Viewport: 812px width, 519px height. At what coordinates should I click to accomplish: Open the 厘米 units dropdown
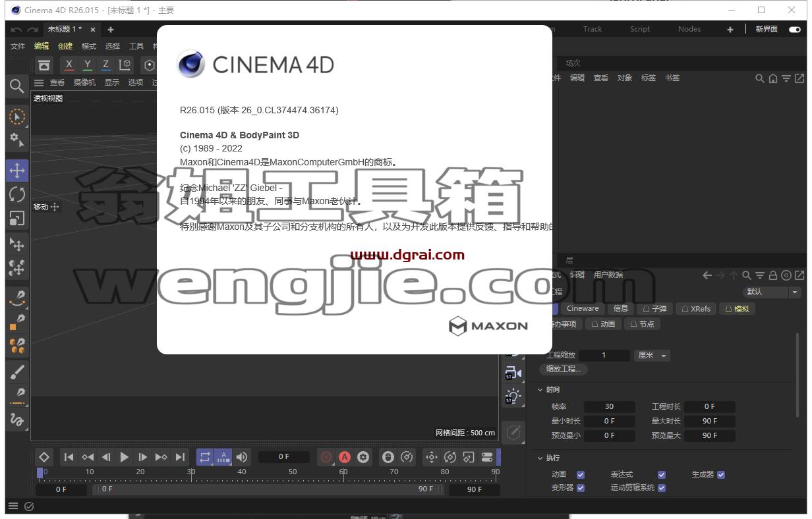click(652, 355)
